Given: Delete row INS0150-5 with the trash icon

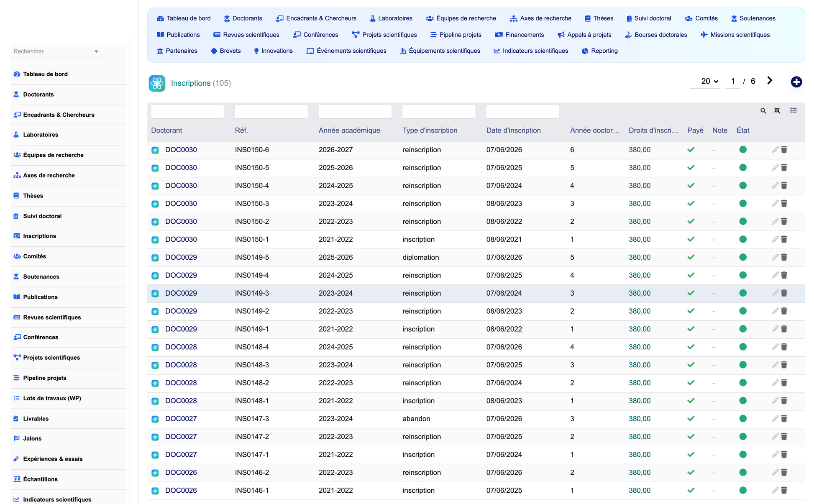Looking at the screenshot, I should 784,168.
